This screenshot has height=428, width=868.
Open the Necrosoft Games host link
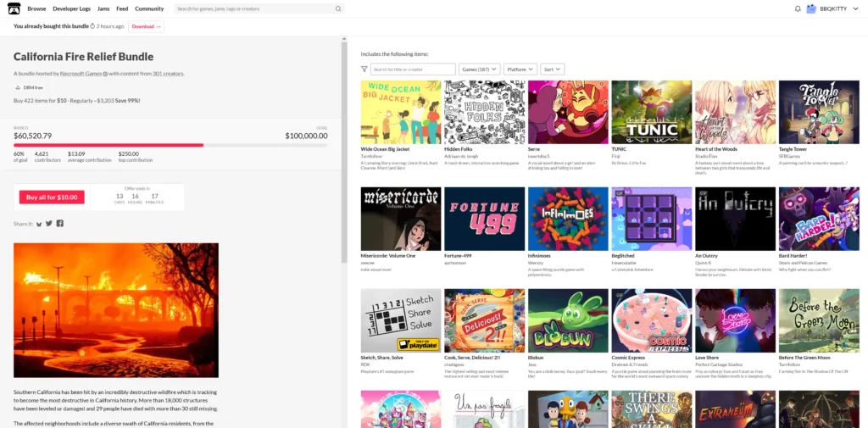(x=81, y=74)
